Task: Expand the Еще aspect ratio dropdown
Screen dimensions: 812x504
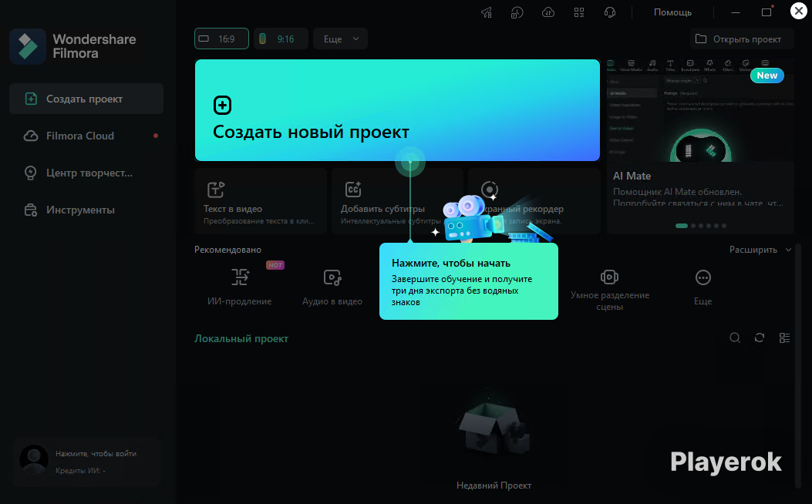Action: pos(340,39)
